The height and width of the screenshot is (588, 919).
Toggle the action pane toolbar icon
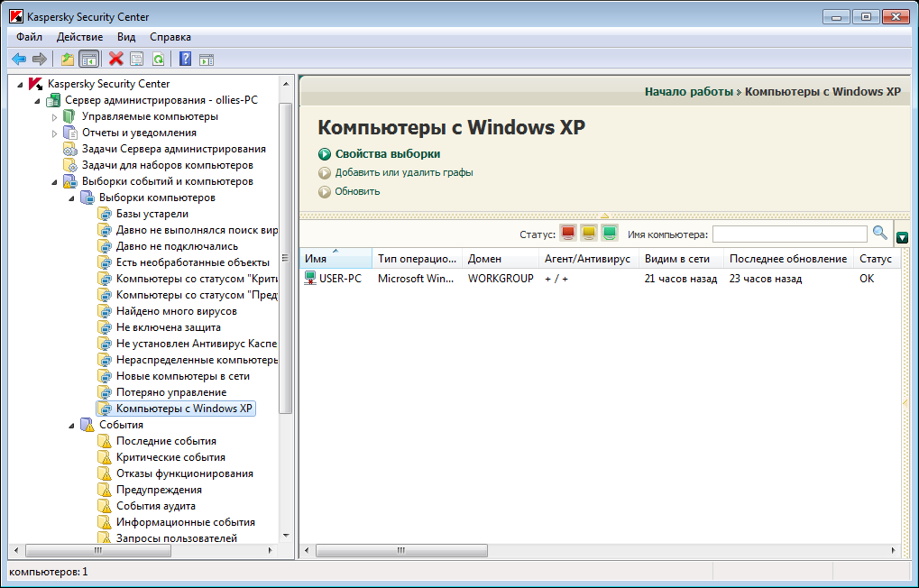(x=207, y=59)
